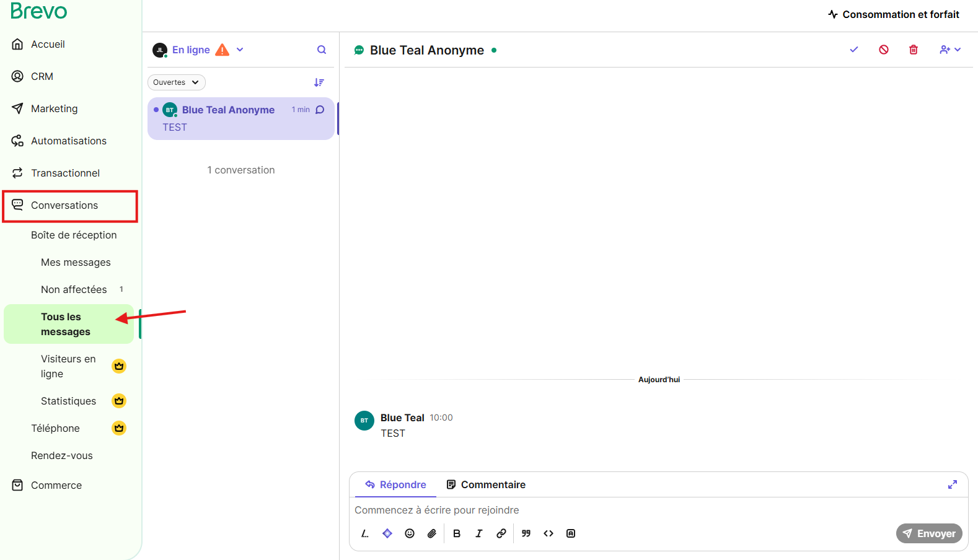The width and height of the screenshot is (978, 560).
Task: Switch to the Commentaire tab
Action: (x=486, y=484)
